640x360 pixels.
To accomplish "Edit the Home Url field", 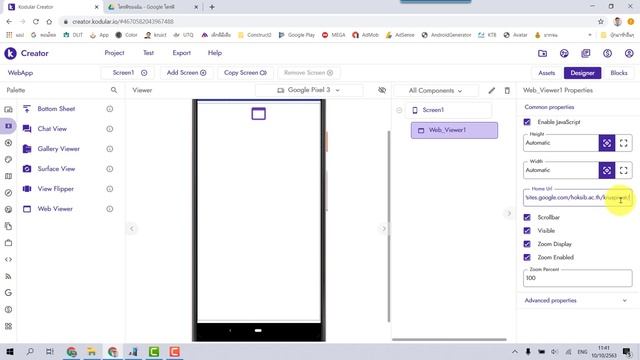I will pyautogui.click(x=578, y=198).
